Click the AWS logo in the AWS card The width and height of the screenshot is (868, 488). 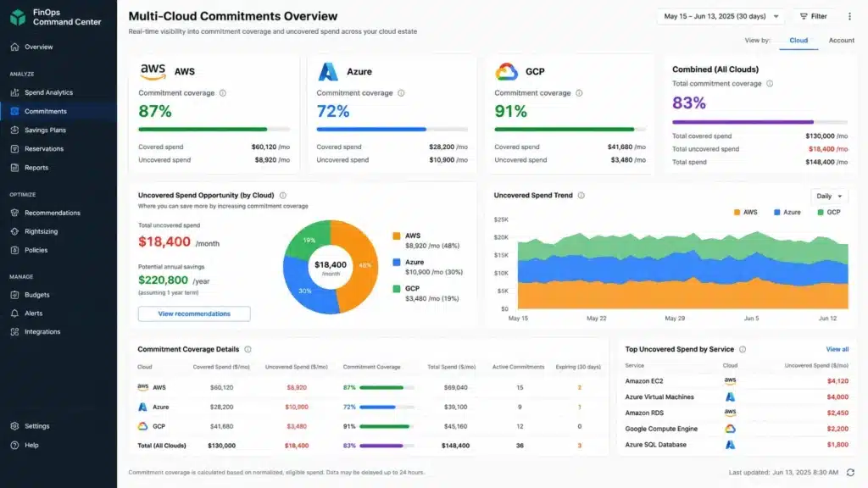tap(153, 72)
